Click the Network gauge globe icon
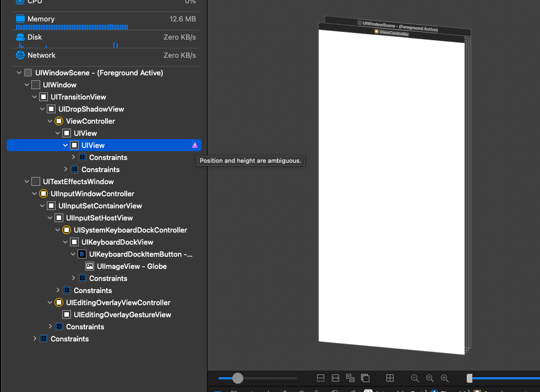This screenshot has width=540, height=392. 20,55
